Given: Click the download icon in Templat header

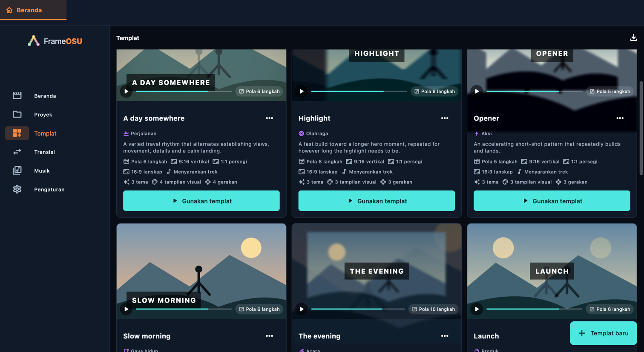Looking at the screenshot, I should point(633,38).
